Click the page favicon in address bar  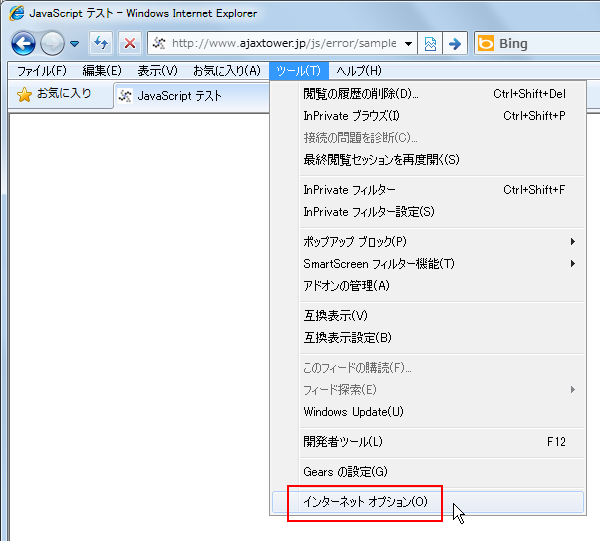158,43
